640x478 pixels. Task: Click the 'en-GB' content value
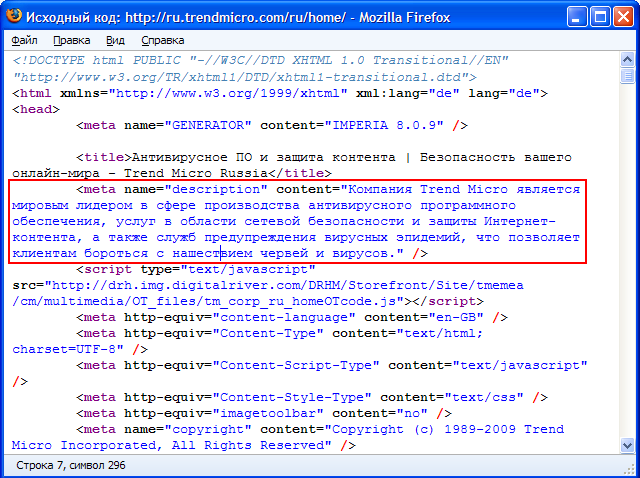(x=456, y=317)
